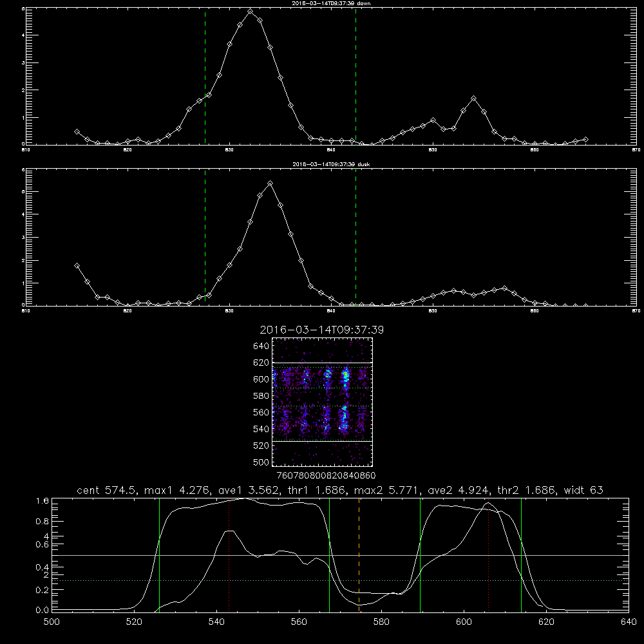
Task: Click the green vertical line near 590 in bottom plot
Action: (420, 554)
